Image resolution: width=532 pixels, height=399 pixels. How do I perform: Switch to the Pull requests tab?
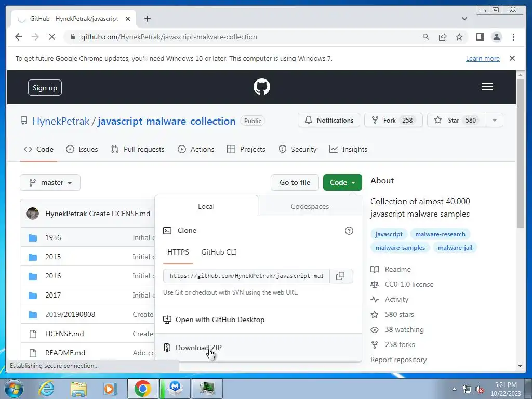[x=138, y=149]
